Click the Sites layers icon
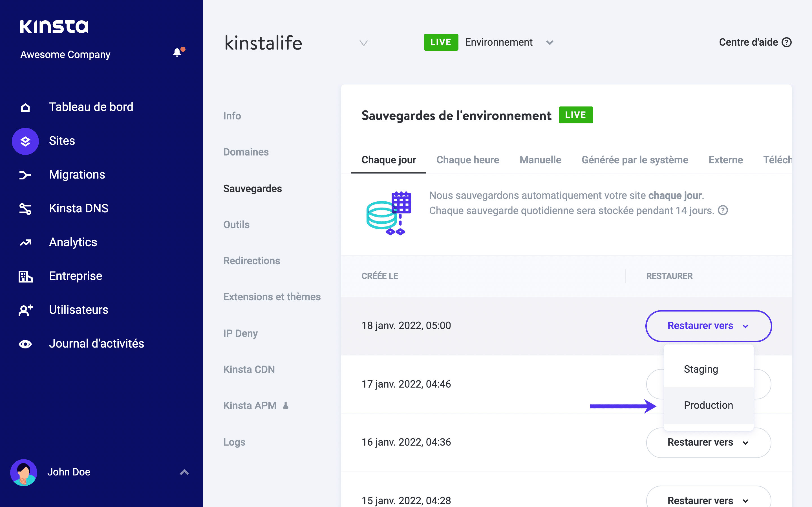Viewport: 812px width, 507px height. 25,141
